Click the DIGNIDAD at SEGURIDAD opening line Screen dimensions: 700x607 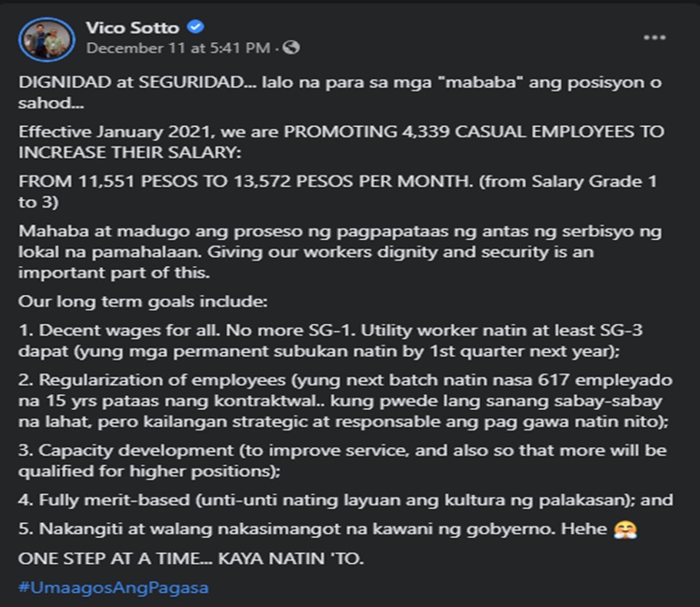pos(340,92)
